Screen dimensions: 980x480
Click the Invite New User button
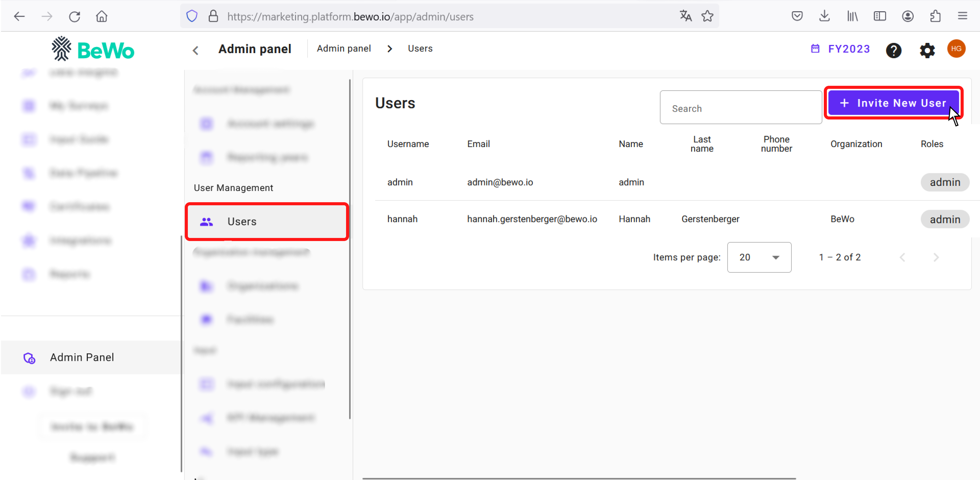click(893, 102)
